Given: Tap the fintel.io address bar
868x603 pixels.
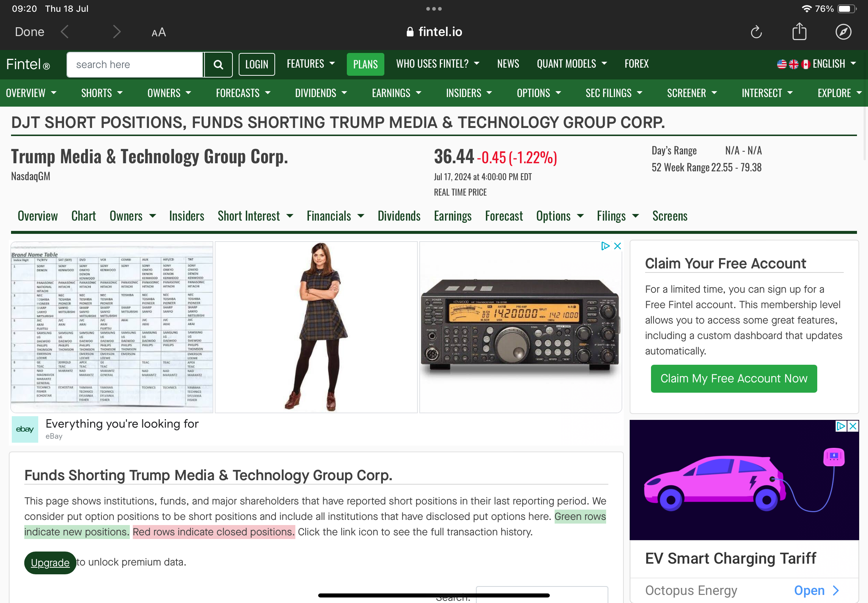Looking at the screenshot, I should pos(434,32).
